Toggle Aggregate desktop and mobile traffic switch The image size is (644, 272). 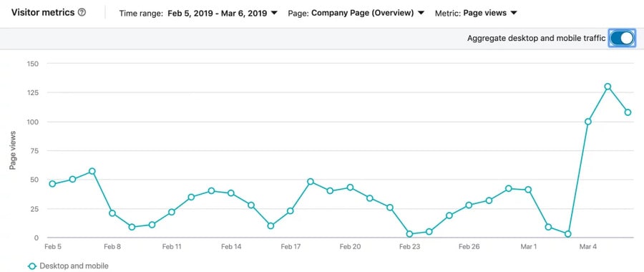tap(622, 38)
